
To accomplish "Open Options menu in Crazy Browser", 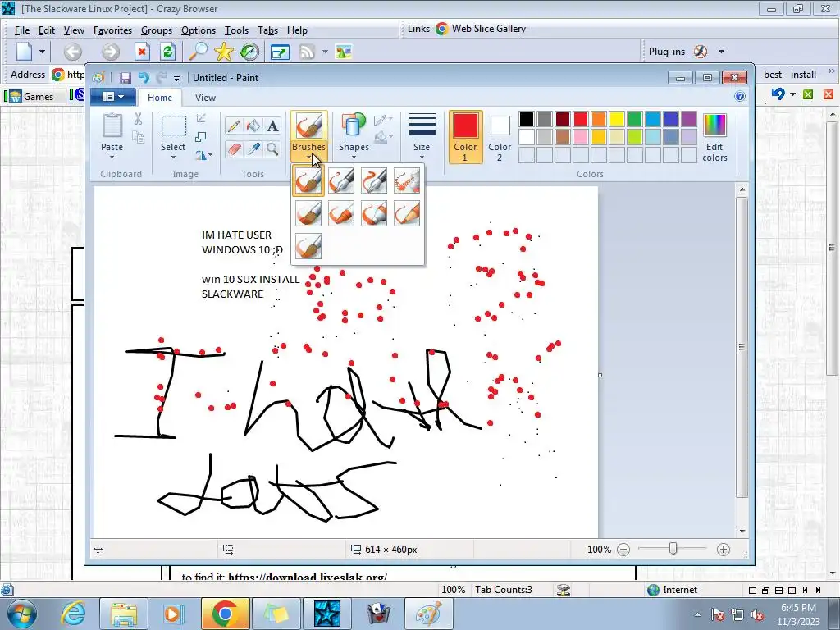I will (x=199, y=30).
